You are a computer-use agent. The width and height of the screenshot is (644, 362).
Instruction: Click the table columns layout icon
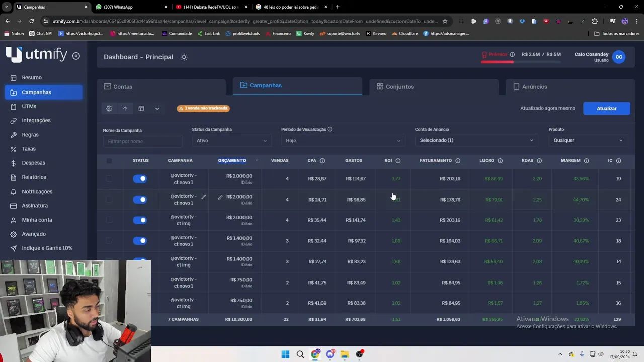[141, 108]
